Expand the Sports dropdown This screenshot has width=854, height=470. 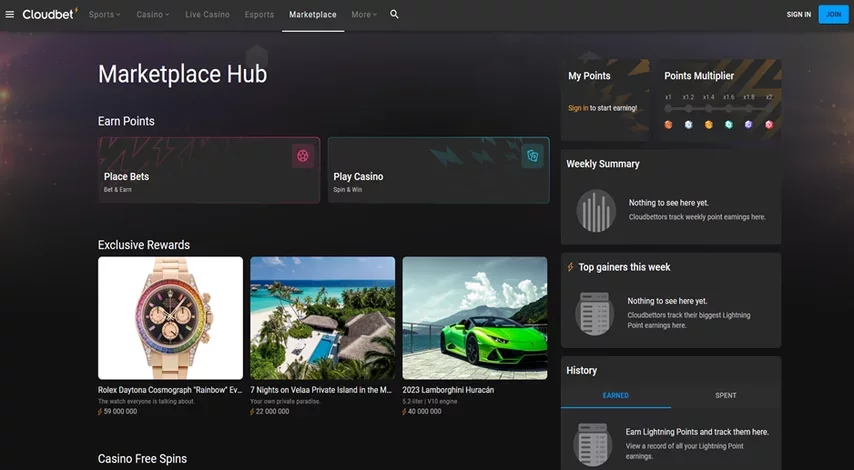pyautogui.click(x=105, y=15)
